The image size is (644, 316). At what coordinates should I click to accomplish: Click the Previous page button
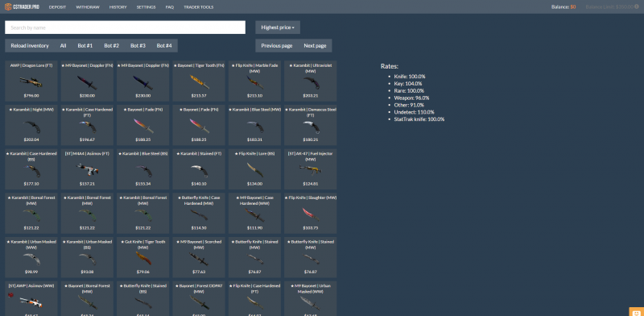click(x=277, y=46)
